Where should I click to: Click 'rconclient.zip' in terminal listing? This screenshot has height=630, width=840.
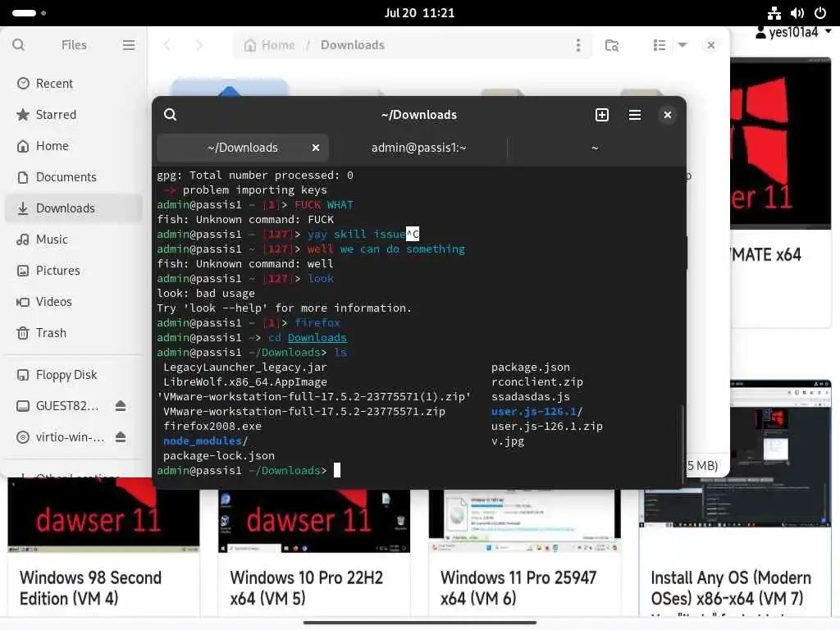point(536,382)
